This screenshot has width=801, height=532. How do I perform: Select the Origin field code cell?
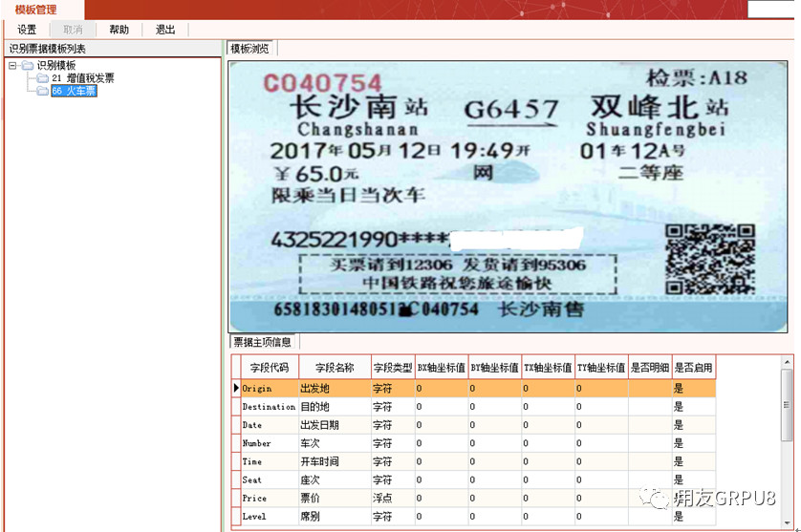pyautogui.click(x=270, y=389)
